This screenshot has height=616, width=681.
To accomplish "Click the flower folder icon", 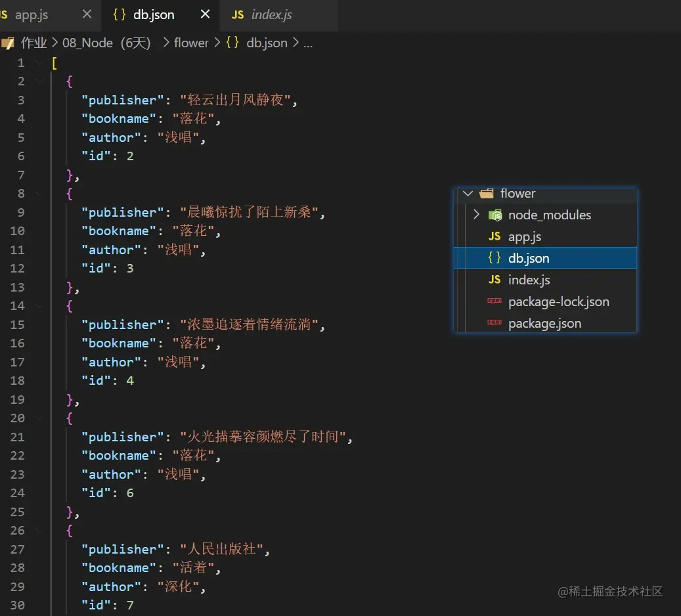I will point(487,193).
